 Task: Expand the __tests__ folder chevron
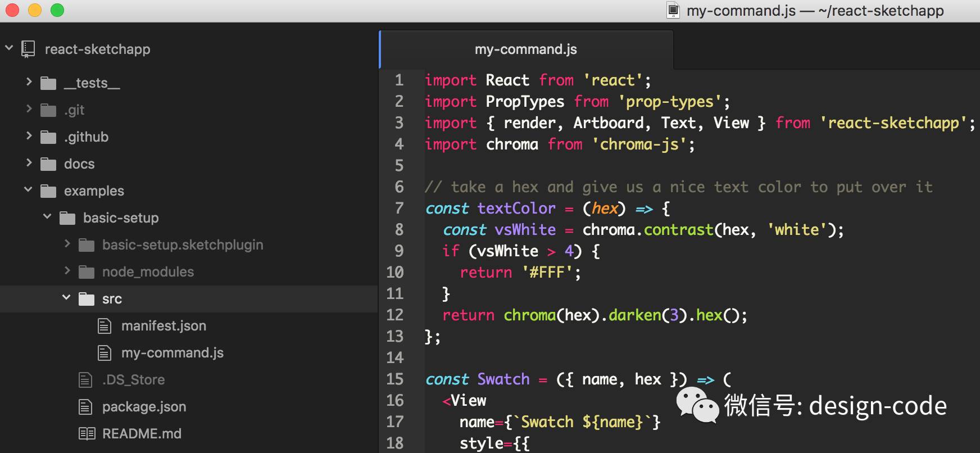(29, 82)
